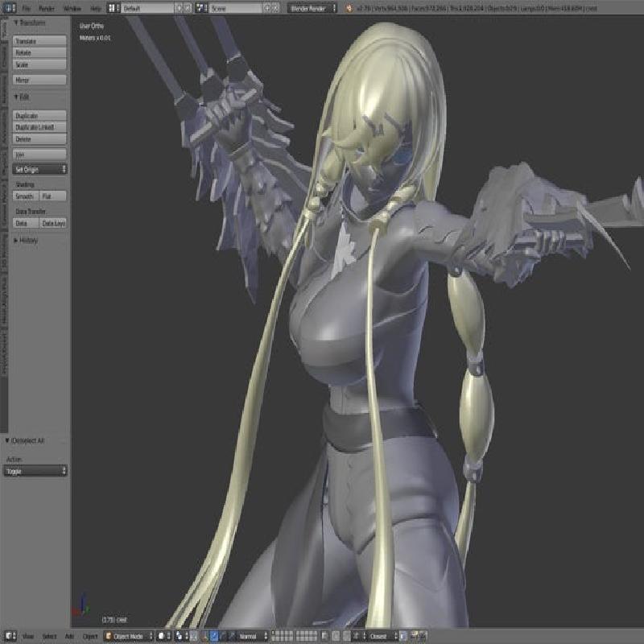This screenshot has height=644, width=644.
Task: Click the Info editor type icon at top-left
Action: (9, 7)
